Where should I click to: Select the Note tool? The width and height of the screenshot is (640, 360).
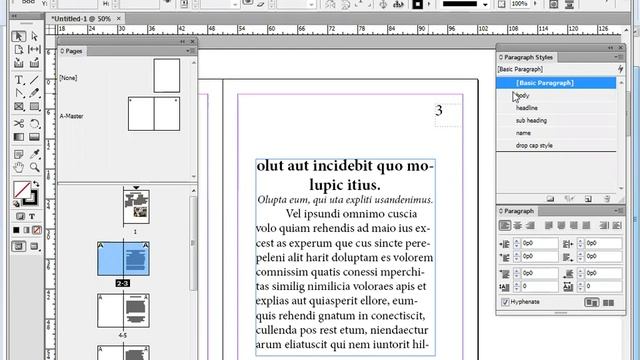[18, 154]
